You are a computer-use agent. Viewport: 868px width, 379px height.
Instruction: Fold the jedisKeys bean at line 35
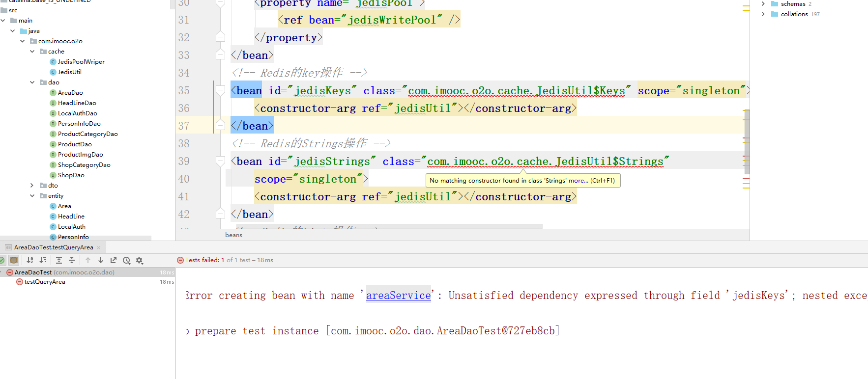point(220,90)
